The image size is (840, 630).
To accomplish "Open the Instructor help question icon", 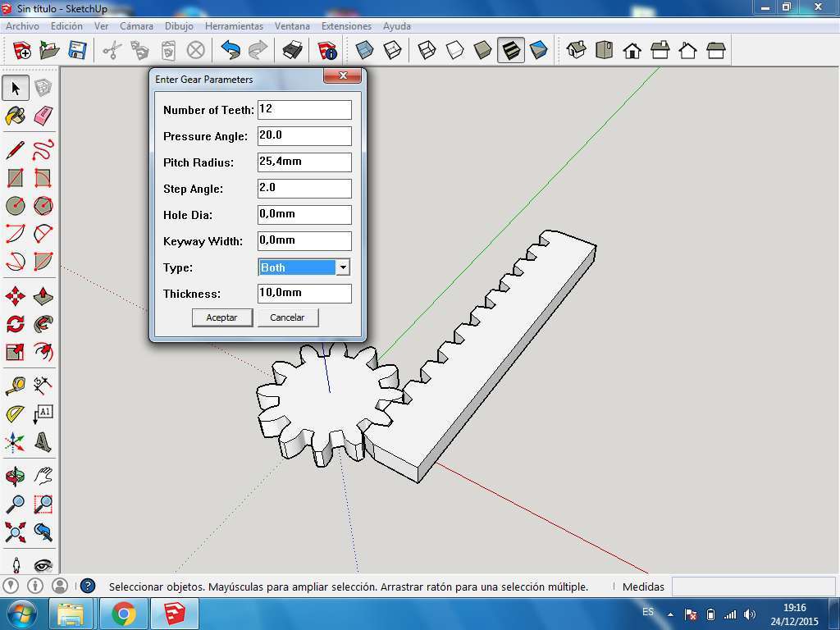I will [x=87, y=586].
